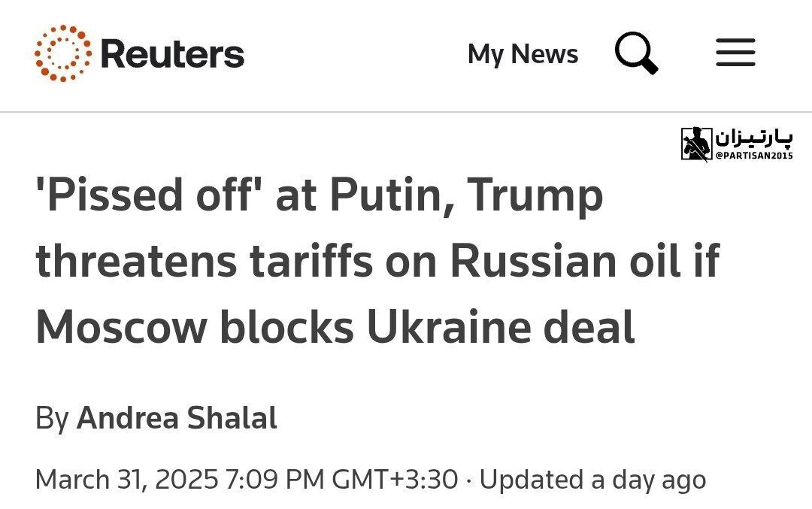Click the Persian Partisan channel name
Screen dimensions: 812x509
click(x=754, y=138)
